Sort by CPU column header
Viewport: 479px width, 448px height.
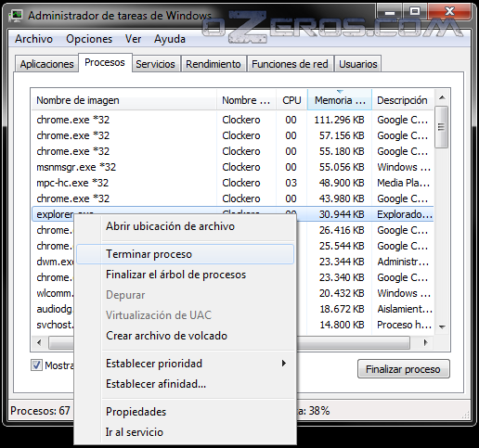point(291,100)
